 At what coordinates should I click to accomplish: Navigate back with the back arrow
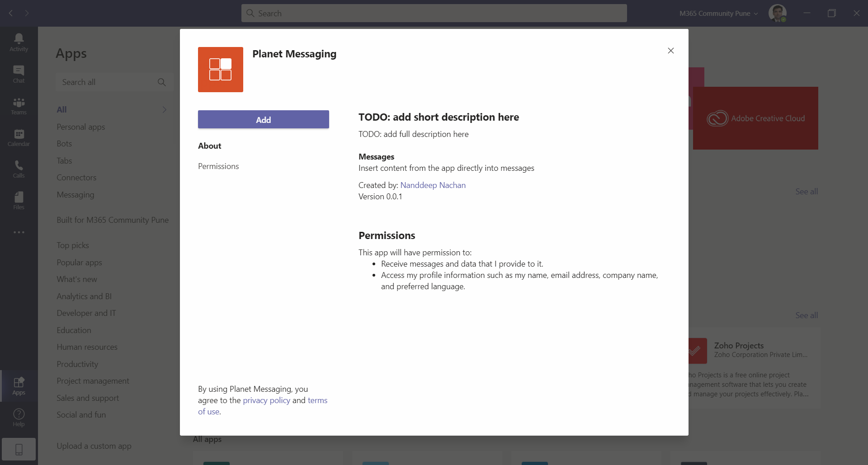coord(11,13)
